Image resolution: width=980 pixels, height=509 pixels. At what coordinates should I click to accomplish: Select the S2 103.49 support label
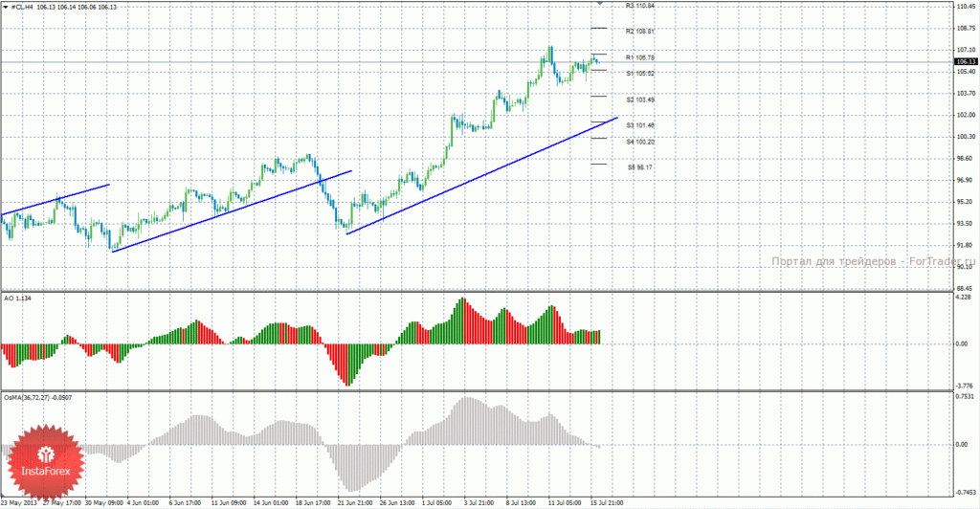click(x=640, y=100)
